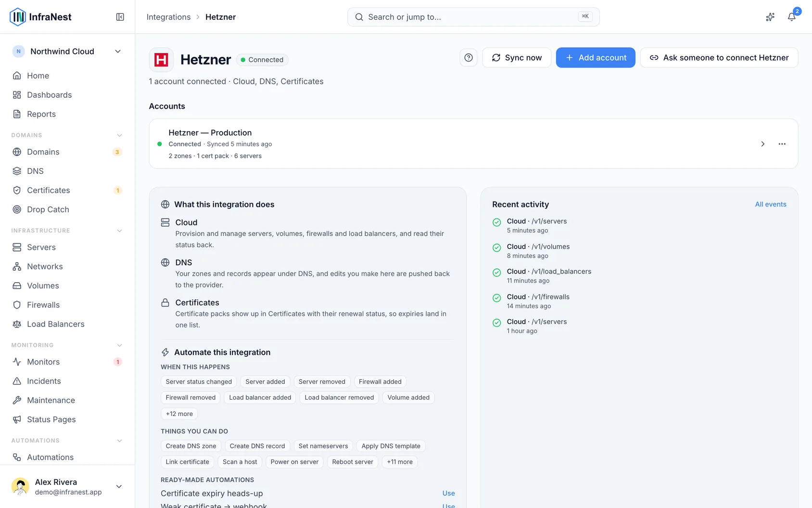Click the Incidents warning triangle icon
Image resolution: width=812 pixels, height=508 pixels.
pyautogui.click(x=17, y=381)
